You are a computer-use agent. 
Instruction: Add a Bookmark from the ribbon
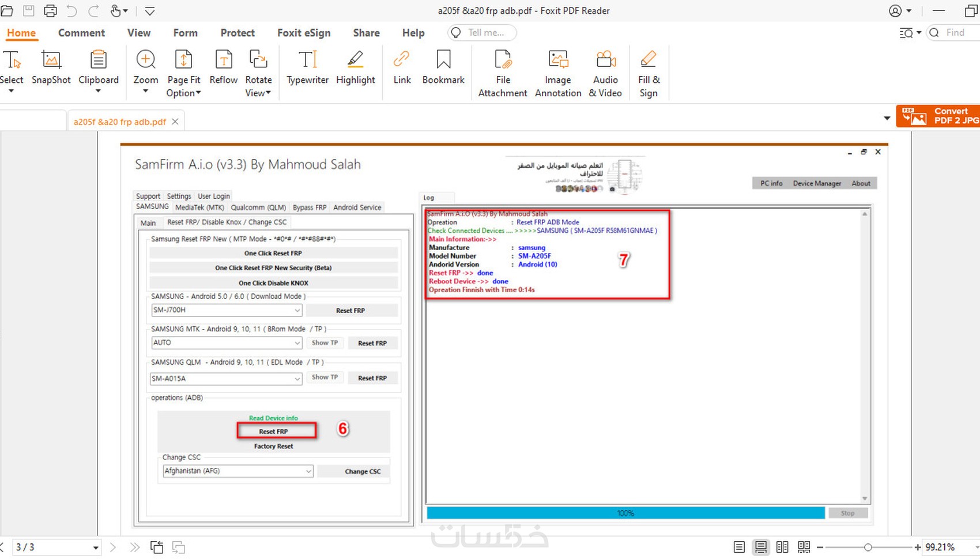pos(443,68)
